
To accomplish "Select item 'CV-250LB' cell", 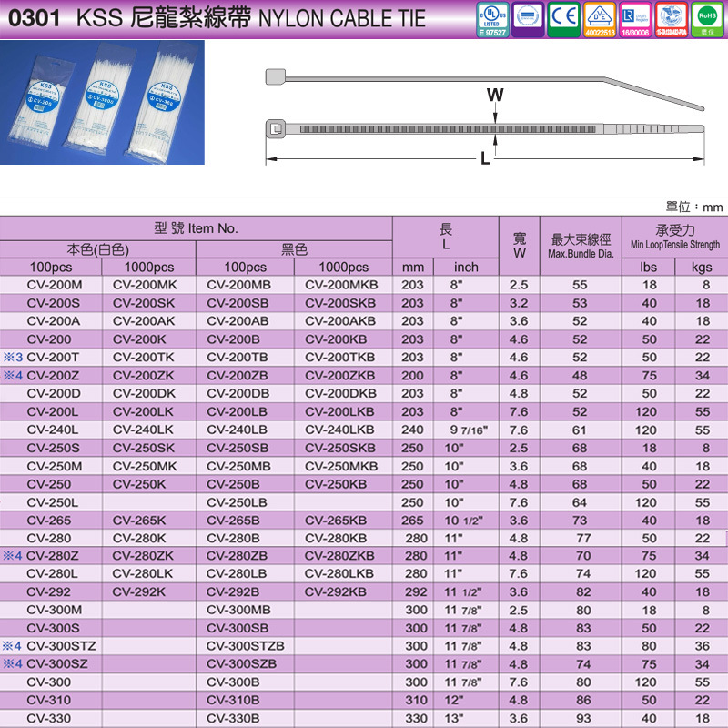I will 237,502.
